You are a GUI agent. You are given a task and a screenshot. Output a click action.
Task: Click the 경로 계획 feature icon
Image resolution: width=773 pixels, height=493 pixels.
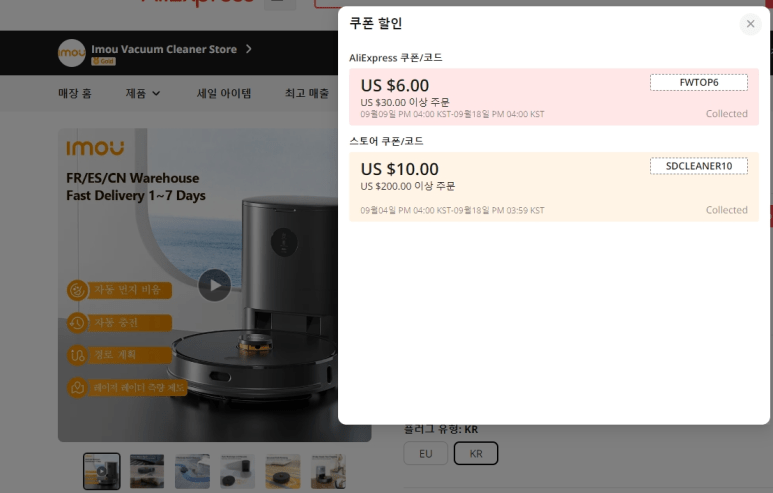(x=77, y=355)
